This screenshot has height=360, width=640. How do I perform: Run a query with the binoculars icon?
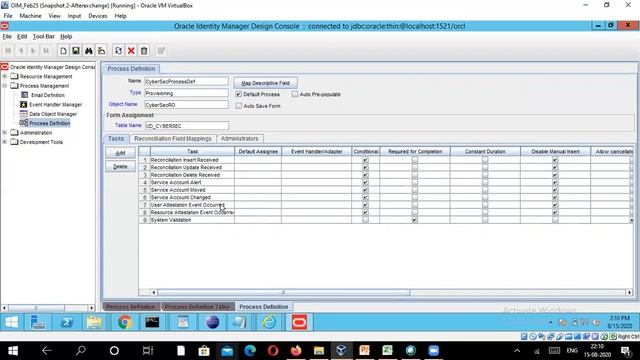89,51
